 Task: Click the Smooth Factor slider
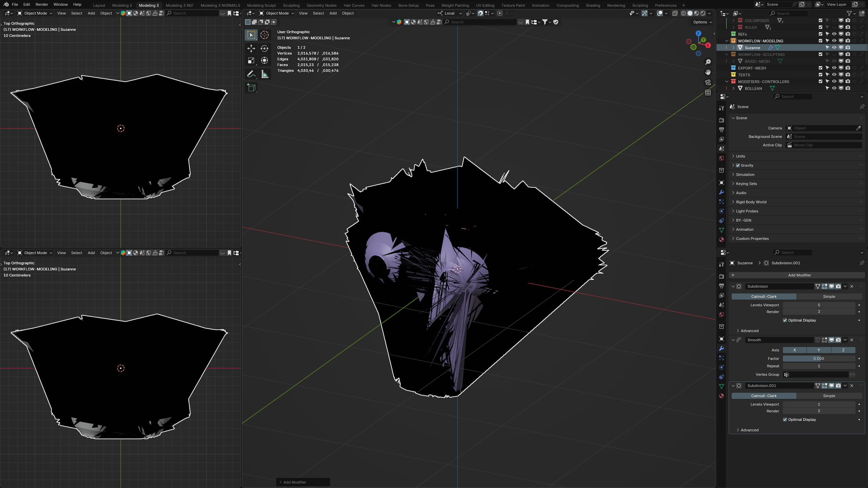(818, 359)
